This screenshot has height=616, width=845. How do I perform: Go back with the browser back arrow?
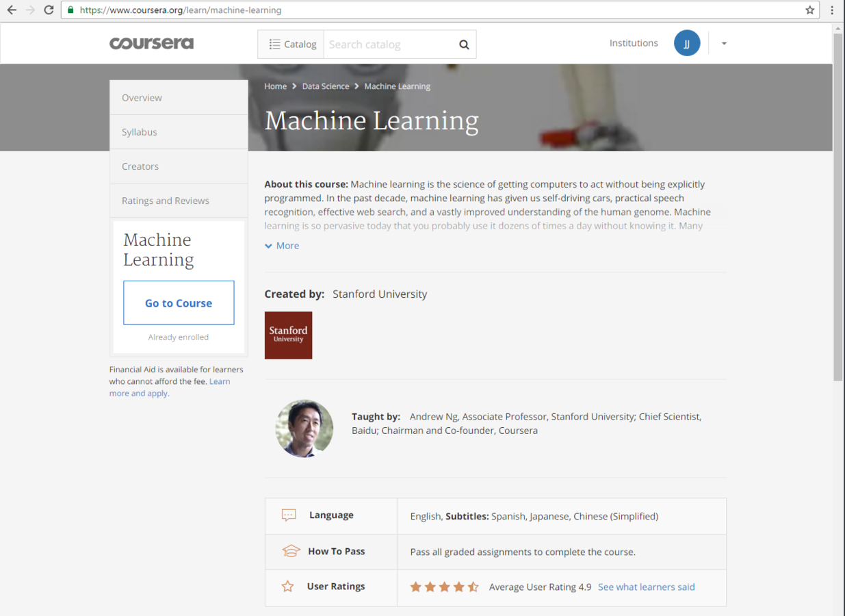[12, 10]
